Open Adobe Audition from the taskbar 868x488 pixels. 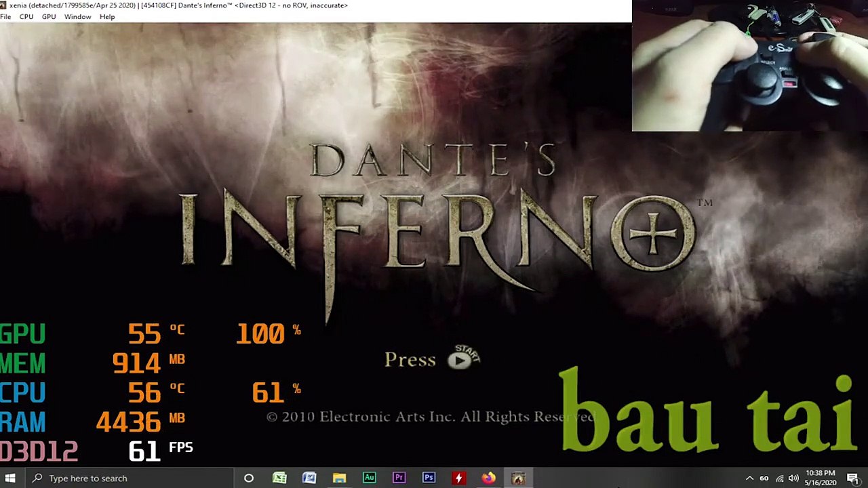pos(369,479)
